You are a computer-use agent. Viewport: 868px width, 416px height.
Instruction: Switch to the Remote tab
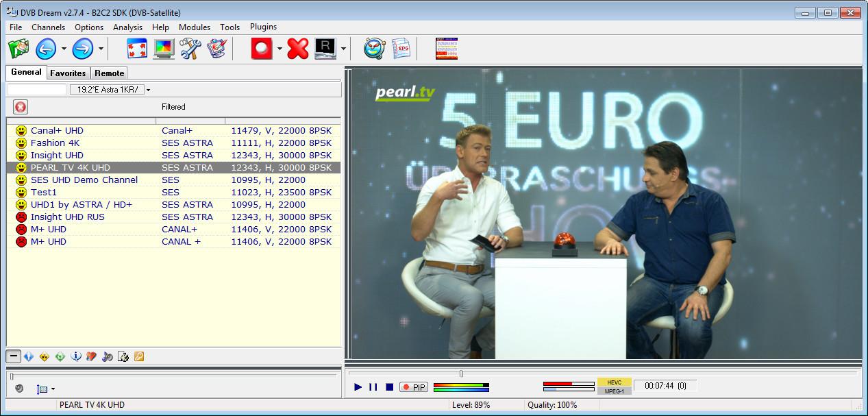click(x=109, y=73)
